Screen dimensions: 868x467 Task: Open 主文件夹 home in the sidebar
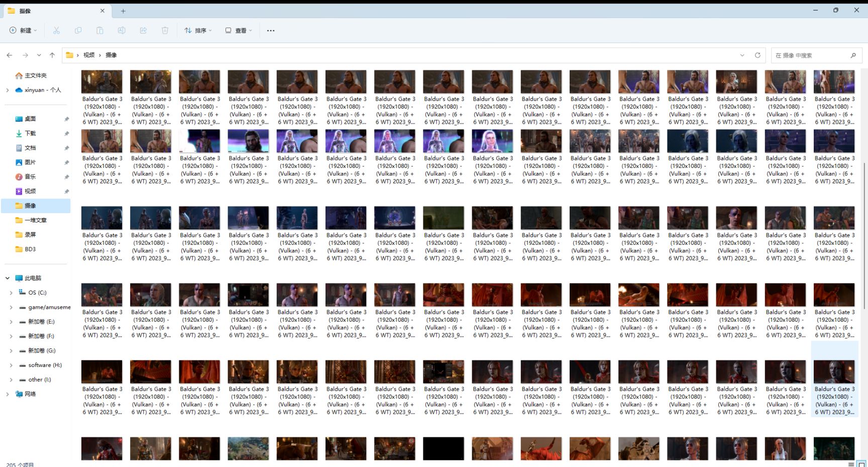(36, 75)
